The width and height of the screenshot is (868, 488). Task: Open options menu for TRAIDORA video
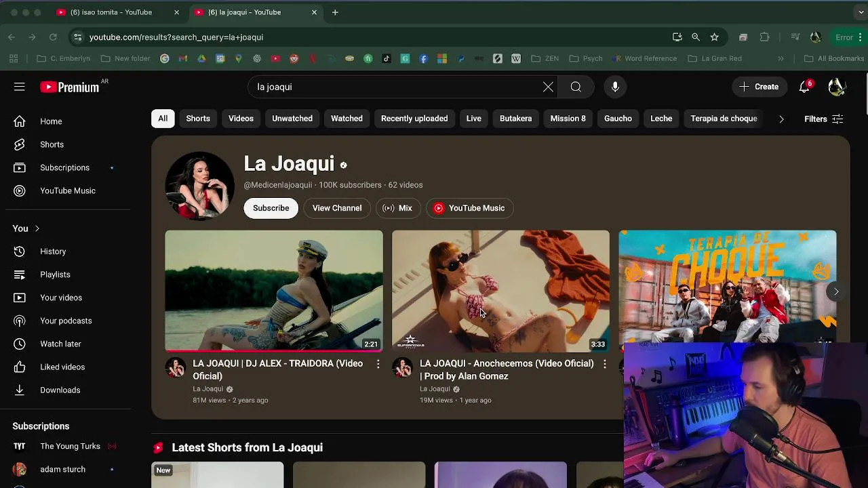(378, 364)
